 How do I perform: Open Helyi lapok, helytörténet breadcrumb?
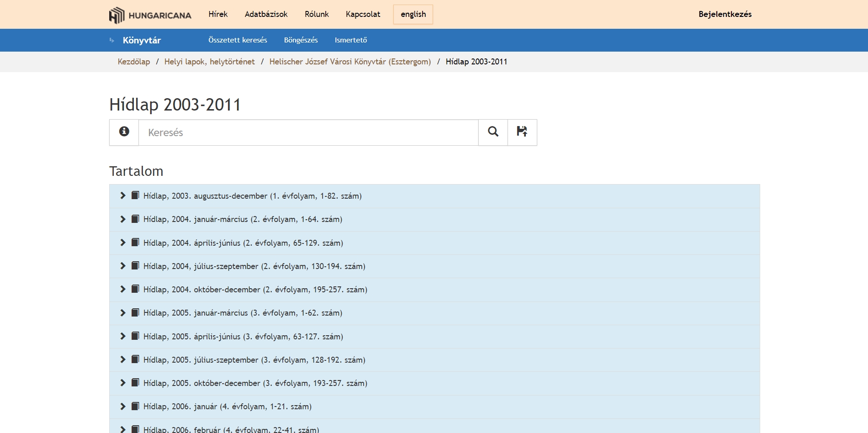pos(209,62)
